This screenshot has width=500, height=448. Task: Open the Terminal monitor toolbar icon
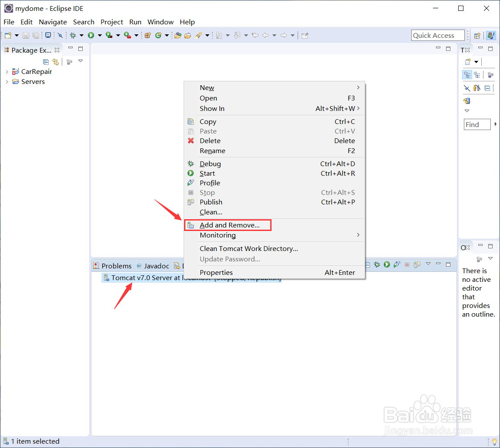pos(48,35)
